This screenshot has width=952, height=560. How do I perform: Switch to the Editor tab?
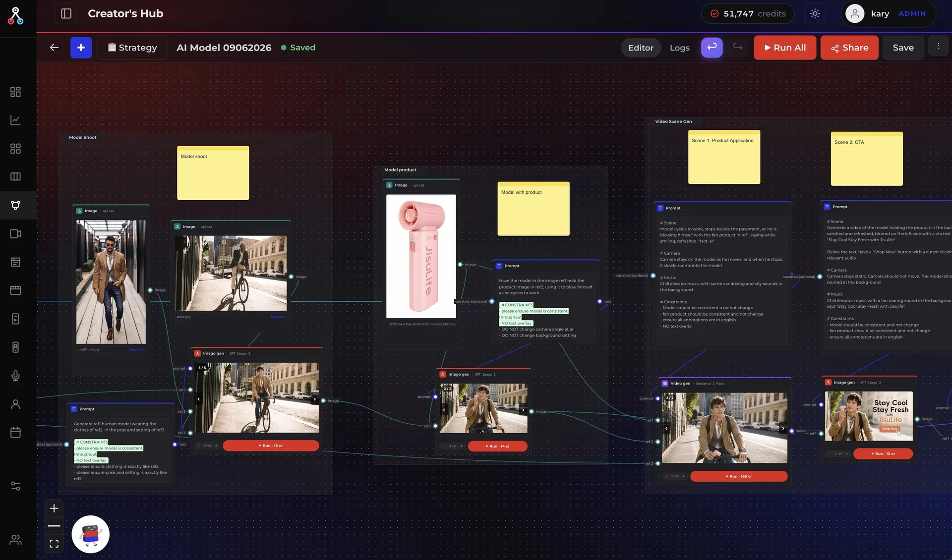[x=641, y=48]
